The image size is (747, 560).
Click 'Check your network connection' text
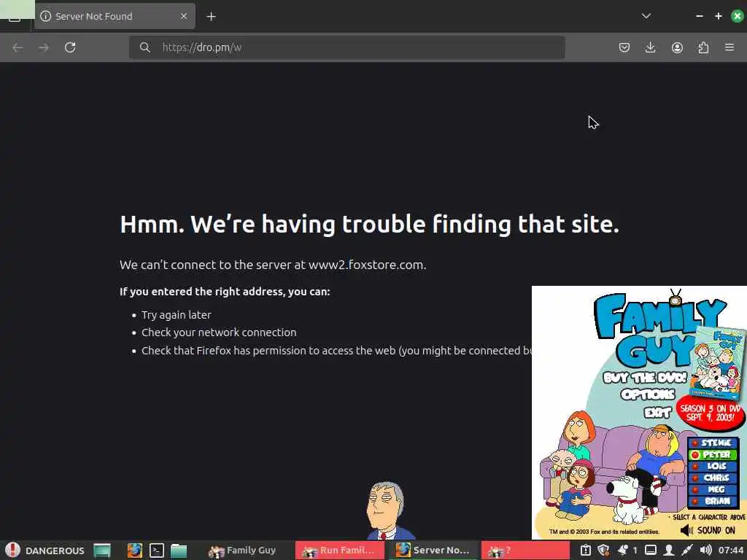[x=219, y=332]
